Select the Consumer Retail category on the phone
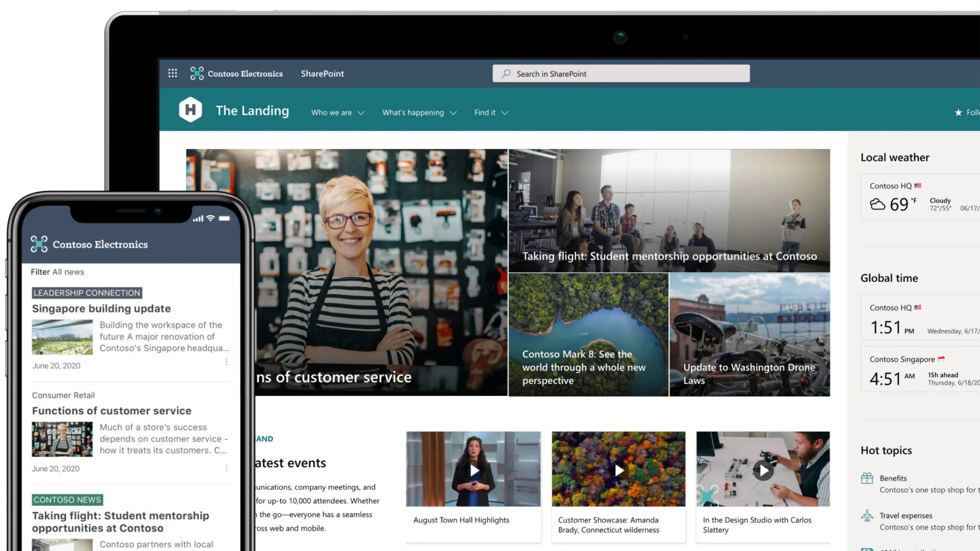 pos(63,395)
